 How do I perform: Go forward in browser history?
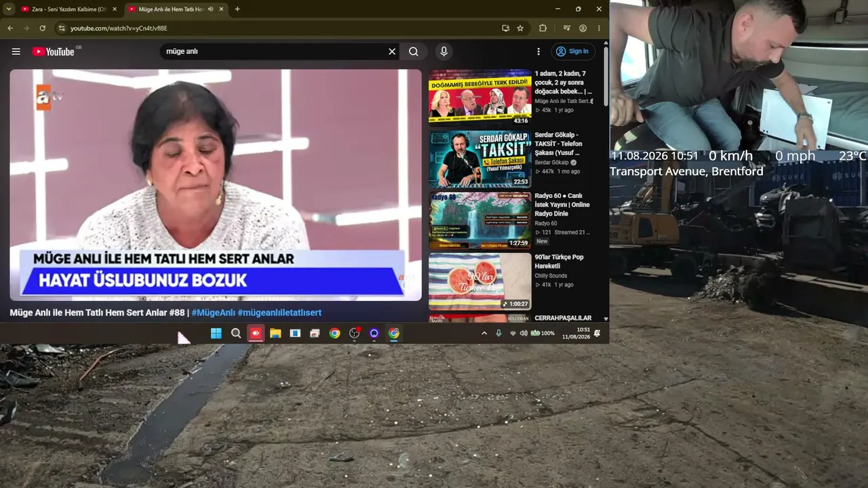click(26, 28)
